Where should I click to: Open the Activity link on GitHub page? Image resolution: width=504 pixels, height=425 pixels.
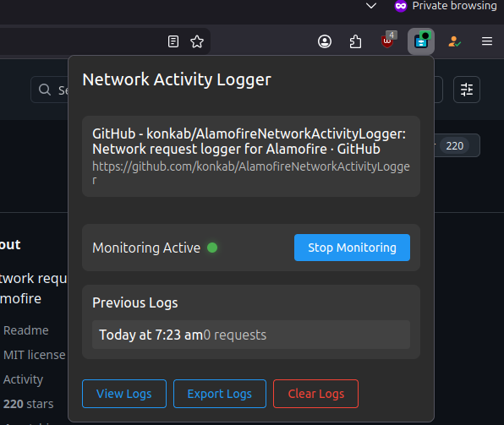click(x=23, y=379)
